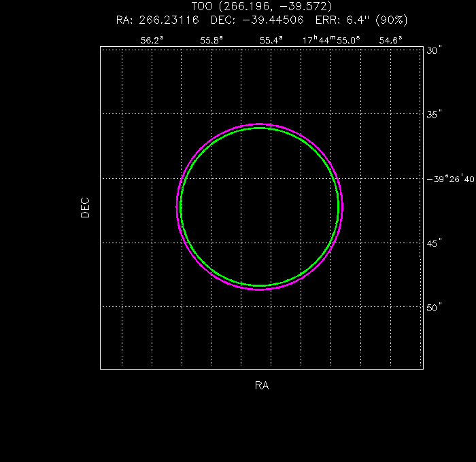The image size is (476, 462).
Task: Click the '54.6s' RA tick label
Action: pyautogui.click(x=391, y=40)
